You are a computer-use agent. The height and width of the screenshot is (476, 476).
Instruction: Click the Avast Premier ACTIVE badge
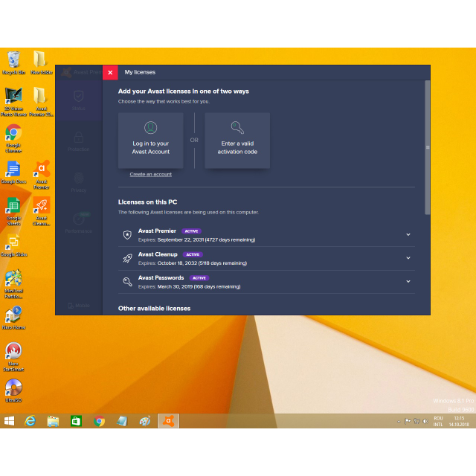(192, 231)
